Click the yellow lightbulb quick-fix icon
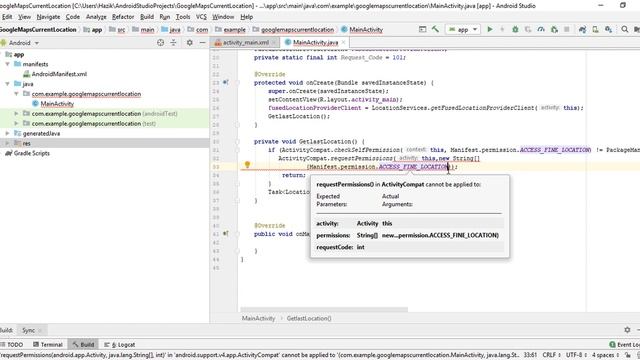This screenshot has height=360, width=640. (x=247, y=164)
